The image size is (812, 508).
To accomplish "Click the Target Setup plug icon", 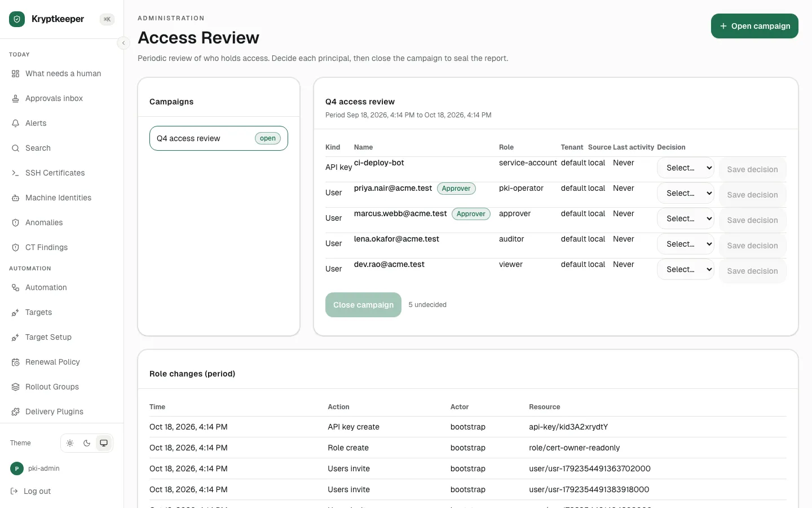I will point(15,338).
